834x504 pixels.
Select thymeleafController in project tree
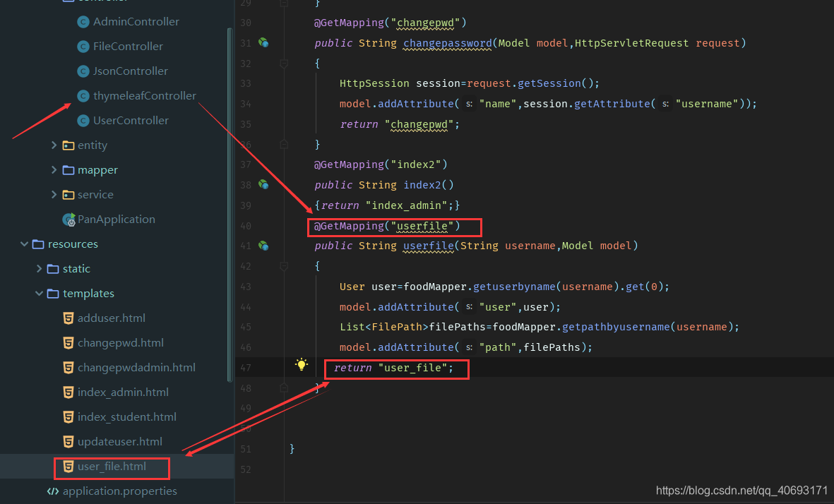click(145, 96)
